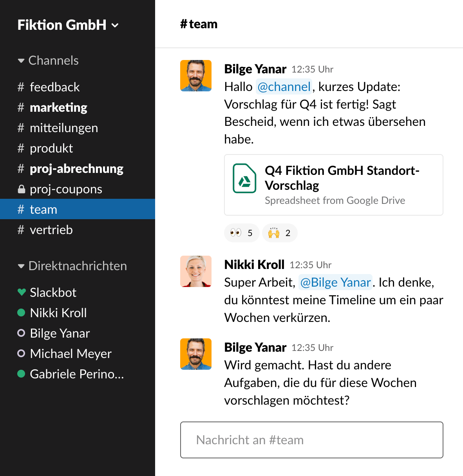Viewport: 463px width, 476px height.
Task: Click the Nachricht an #team message field
Action: click(312, 440)
